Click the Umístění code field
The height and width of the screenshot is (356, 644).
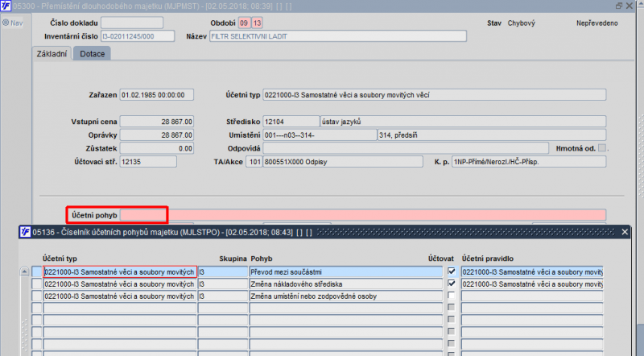pyautogui.click(x=320, y=135)
